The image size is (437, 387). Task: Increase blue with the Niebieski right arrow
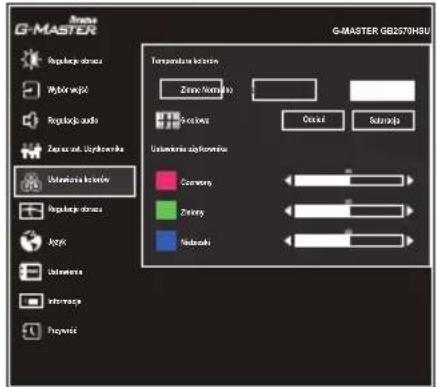tap(410, 241)
